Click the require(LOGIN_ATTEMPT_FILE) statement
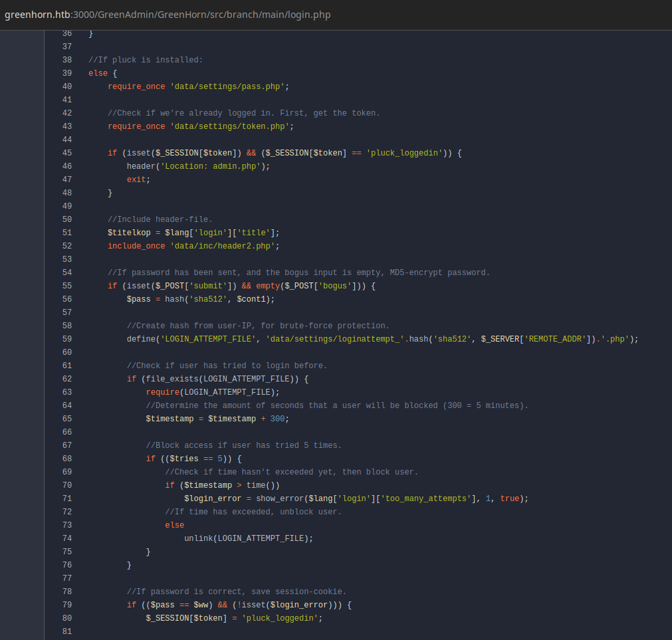The width and height of the screenshot is (672, 640). (x=213, y=392)
